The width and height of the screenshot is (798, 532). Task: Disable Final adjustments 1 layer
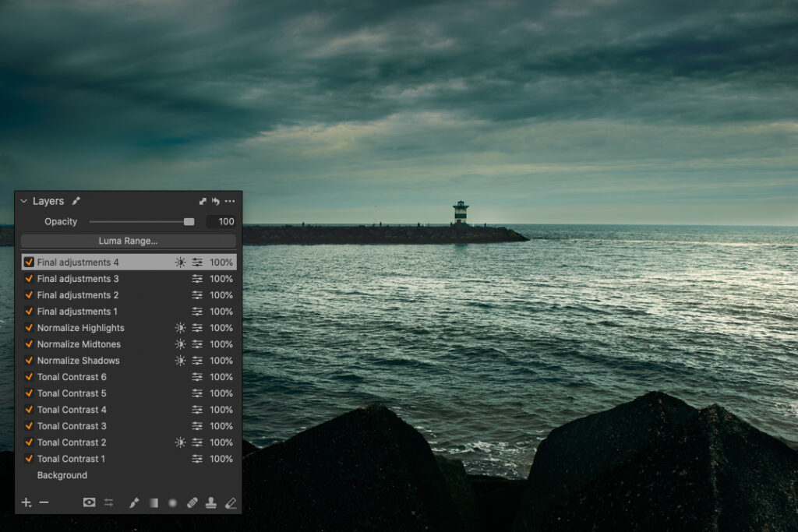point(29,312)
